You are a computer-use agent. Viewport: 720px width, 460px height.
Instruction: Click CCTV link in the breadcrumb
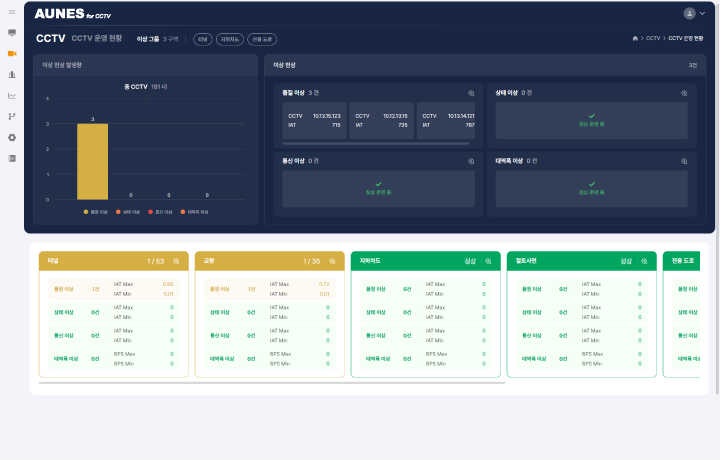click(653, 39)
